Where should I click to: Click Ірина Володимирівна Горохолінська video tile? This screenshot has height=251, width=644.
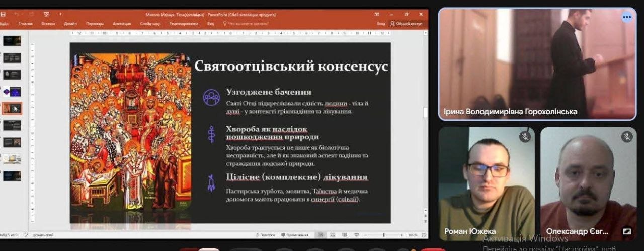(x=537, y=64)
